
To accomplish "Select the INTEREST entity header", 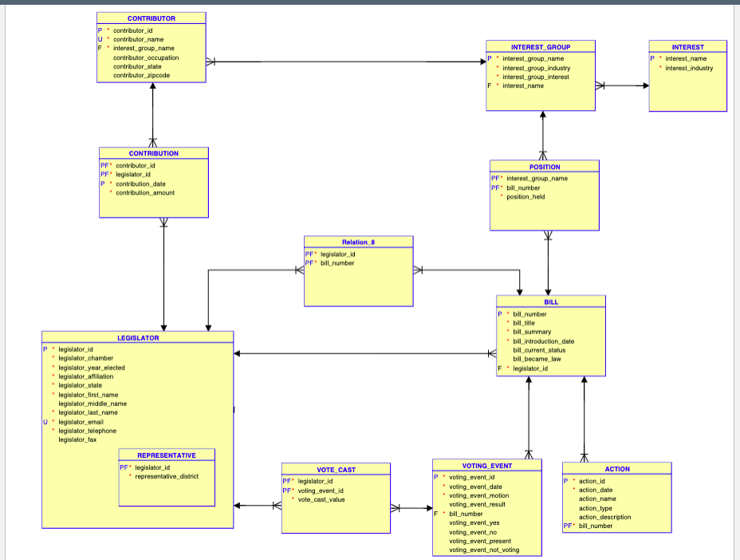I will [687, 47].
